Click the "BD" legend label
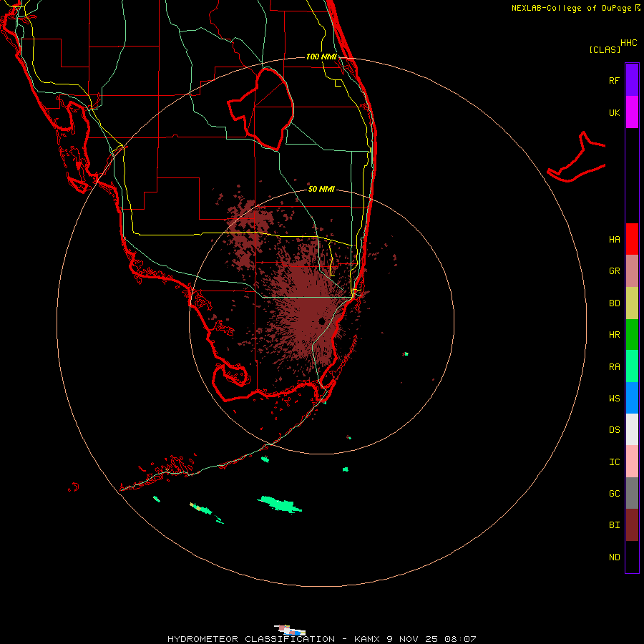Screen dimensions: 644x644 (x=614, y=303)
